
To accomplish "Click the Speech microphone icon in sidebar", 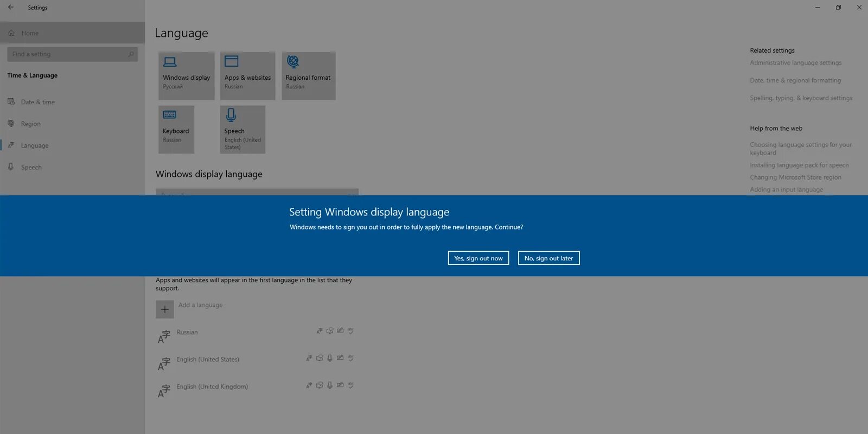I will pyautogui.click(x=11, y=167).
